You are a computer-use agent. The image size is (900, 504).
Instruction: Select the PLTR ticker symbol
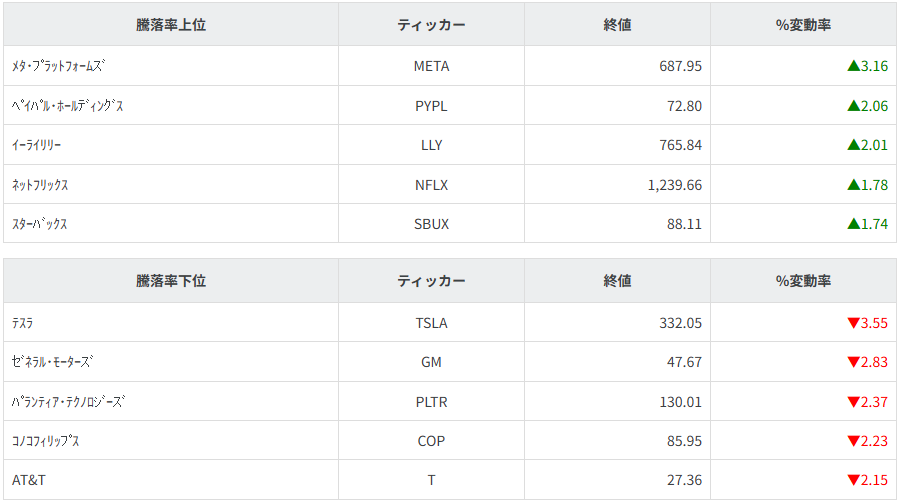(x=431, y=402)
